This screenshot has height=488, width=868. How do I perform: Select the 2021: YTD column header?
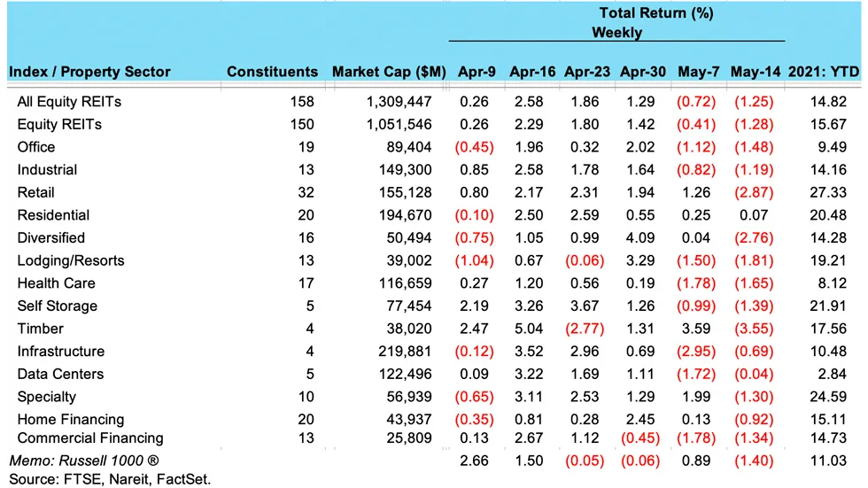tap(824, 72)
